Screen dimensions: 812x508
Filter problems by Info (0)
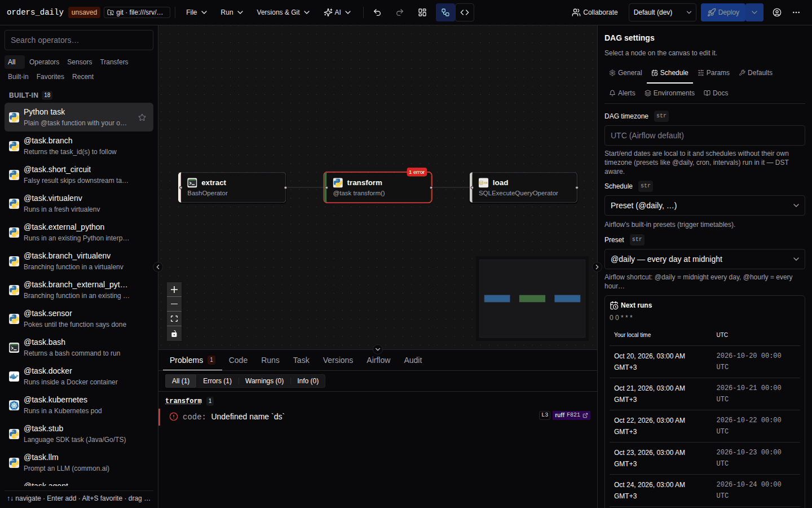coord(308,381)
